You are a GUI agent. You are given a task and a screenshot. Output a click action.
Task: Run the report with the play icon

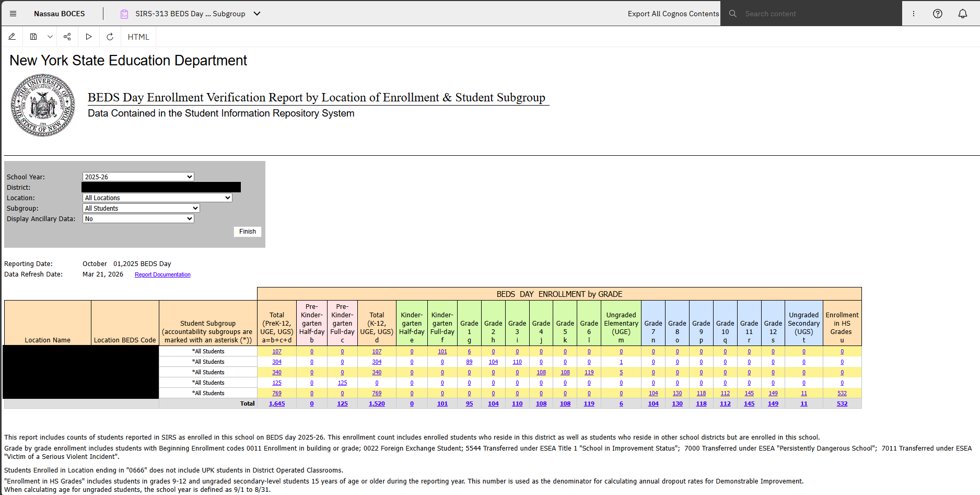[89, 37]
